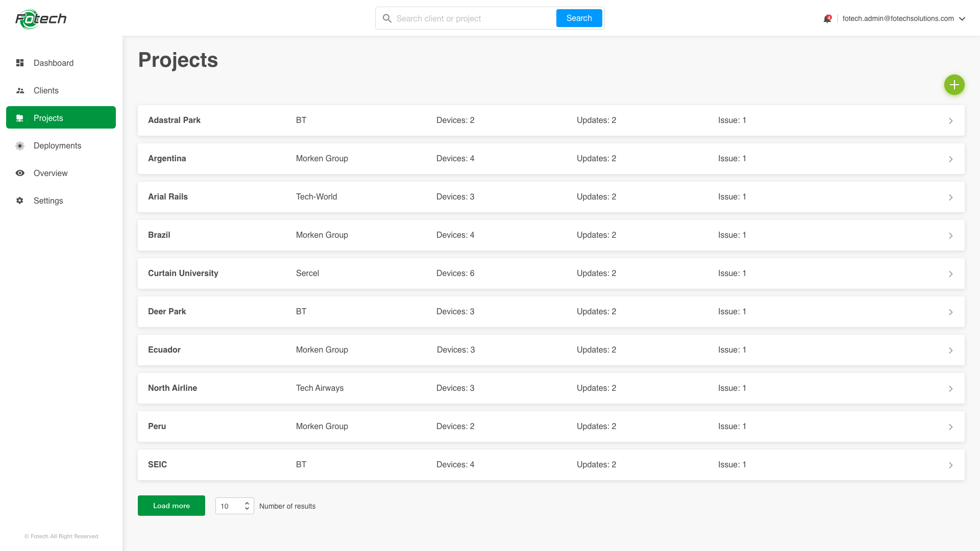Click the Settings gear icon in sidebar

(x=20, y=201)
